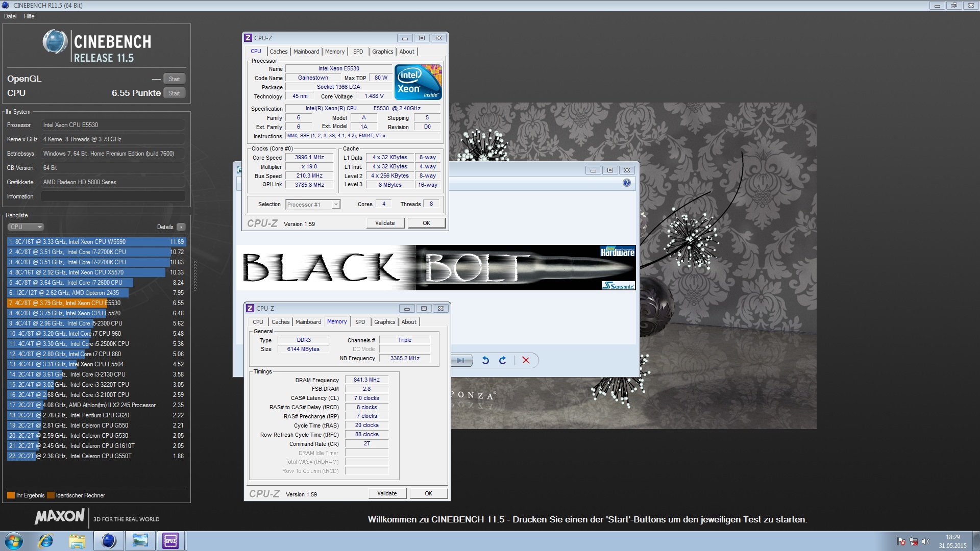Switch to SPD tab in upper CPU-Z
The width and height of the screenshot is (980, 551).
358,52
